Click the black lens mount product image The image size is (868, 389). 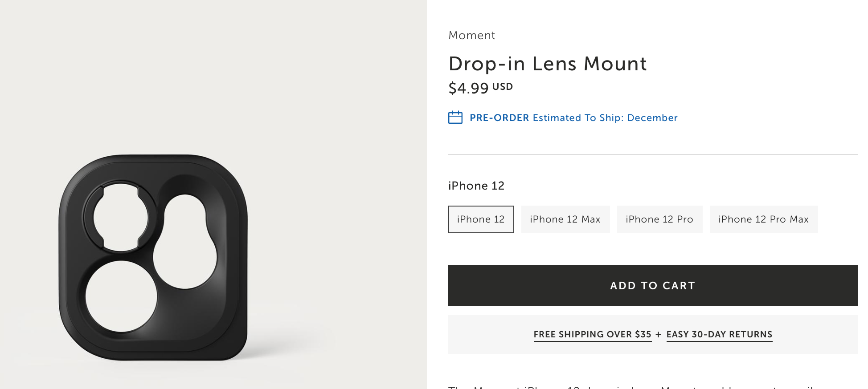153,257
